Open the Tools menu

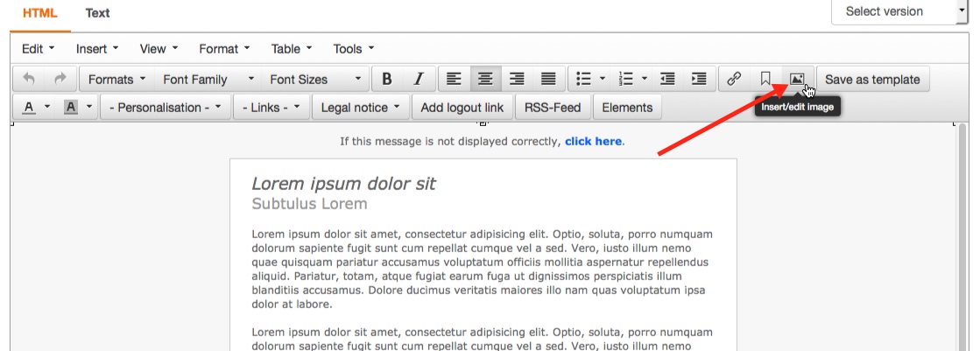(353, 49)
